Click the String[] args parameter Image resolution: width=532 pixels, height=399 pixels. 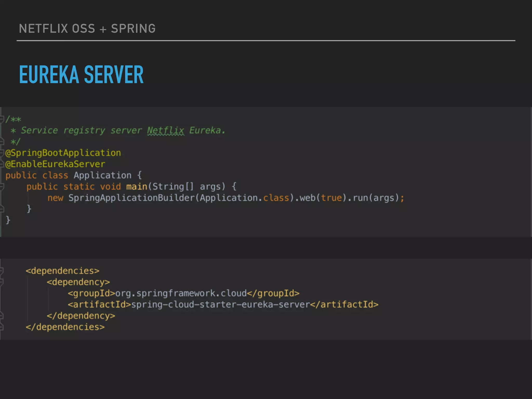[x=187, y=187]
